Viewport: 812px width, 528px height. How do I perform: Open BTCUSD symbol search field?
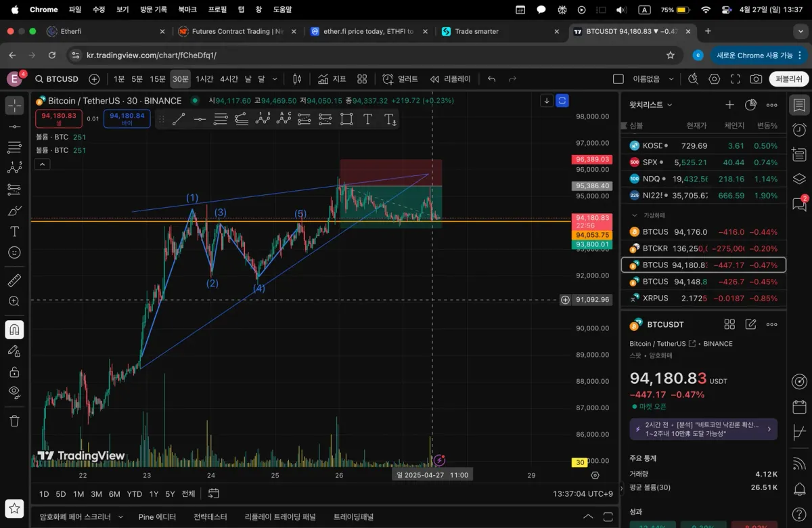pos(58,79)
